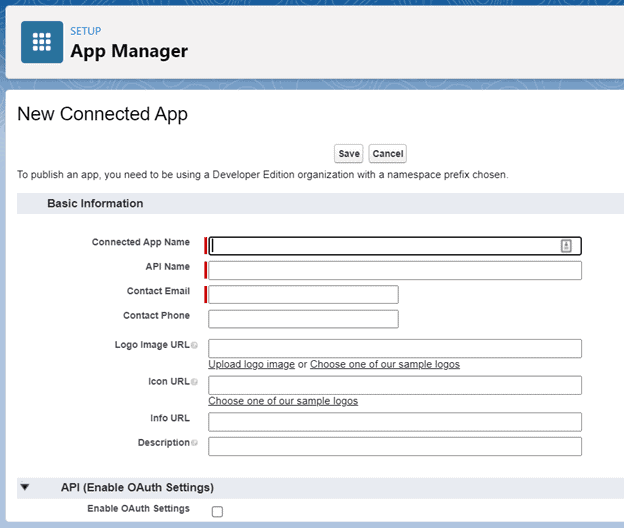The image size is (624, 528).
Task: Save the new connected app
Action: click(x=349, y=154)
